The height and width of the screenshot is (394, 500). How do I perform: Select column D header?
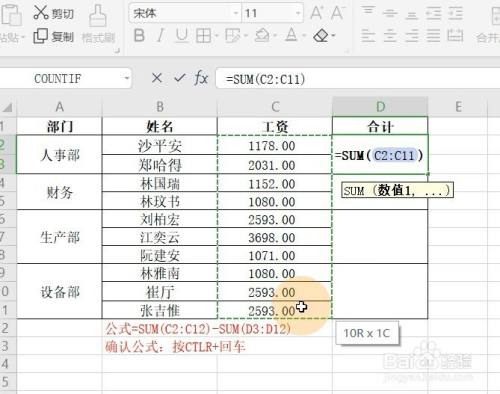point(380,107)
